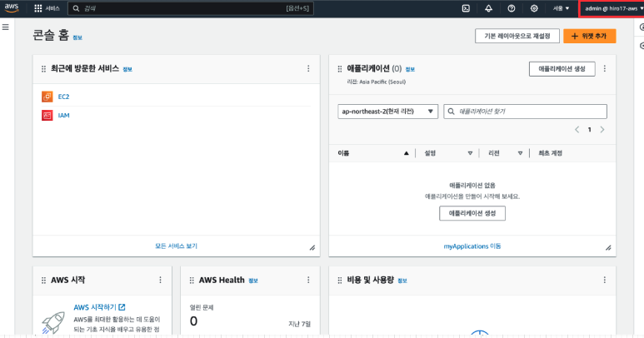Reset to the default layout

tap(517, 36)
